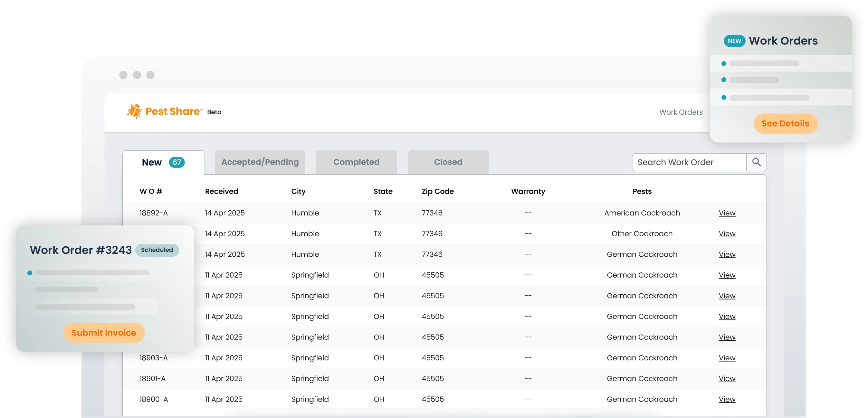Switch to the Completed tab
Viewport: 868px width, 418px height.
pos(356,162)
